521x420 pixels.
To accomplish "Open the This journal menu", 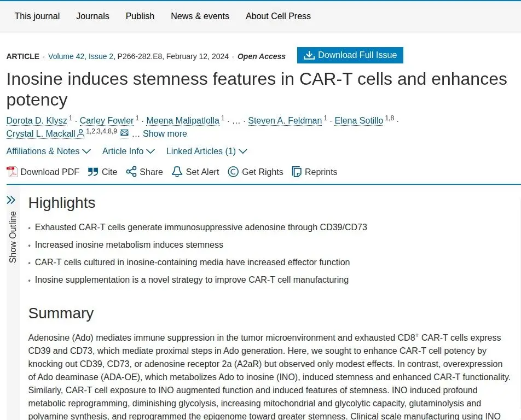I will coord(37,16).
